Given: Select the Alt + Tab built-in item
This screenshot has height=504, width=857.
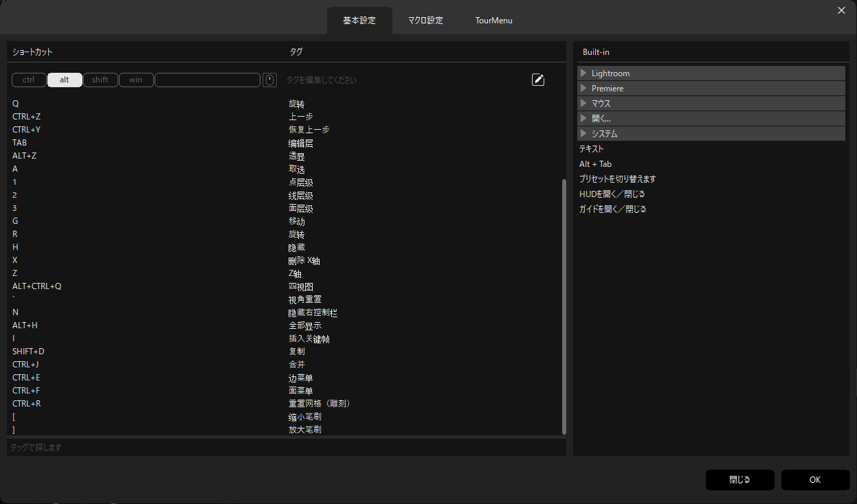Looking at the screenshot, I should tap(595, 164).
